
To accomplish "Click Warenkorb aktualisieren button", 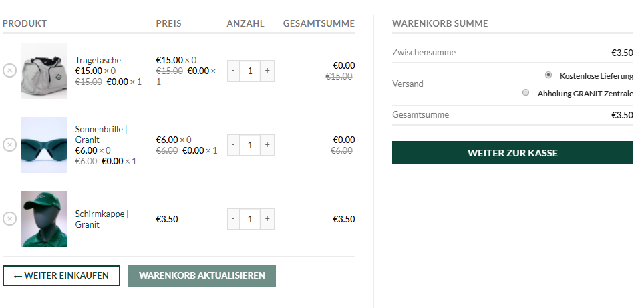I will 202,275.
